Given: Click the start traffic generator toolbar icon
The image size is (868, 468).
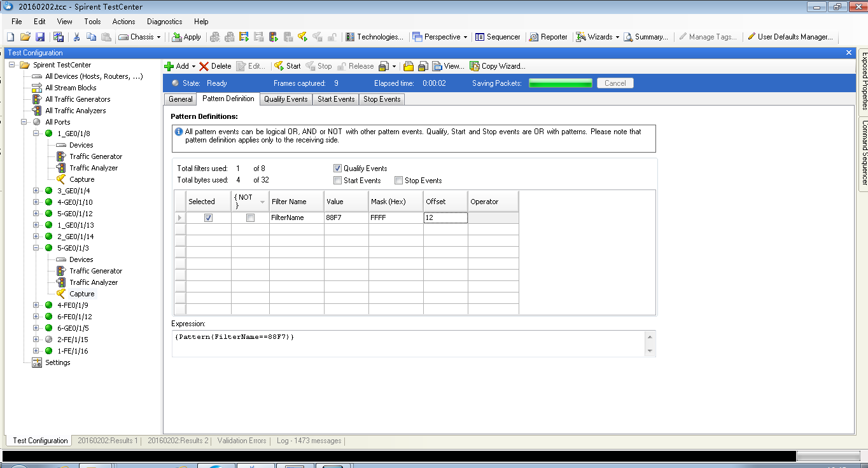Looking at the screenshot, I should pos(274,37).
